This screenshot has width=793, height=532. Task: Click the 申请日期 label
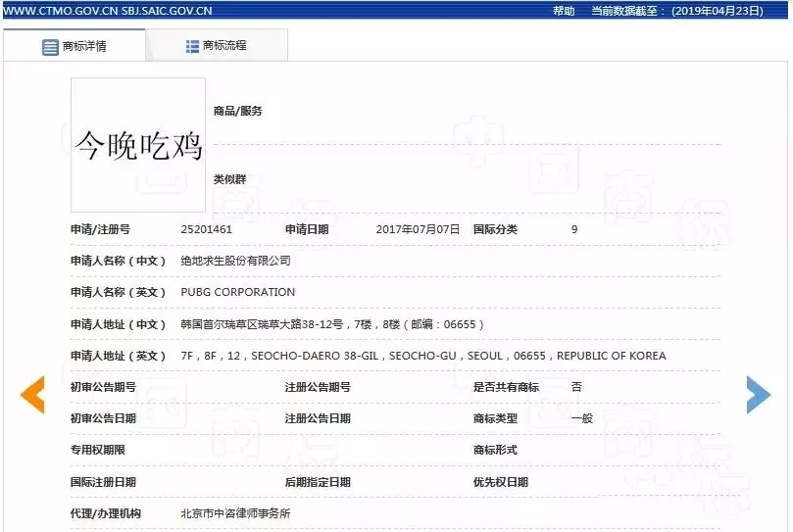coord(307,229)
